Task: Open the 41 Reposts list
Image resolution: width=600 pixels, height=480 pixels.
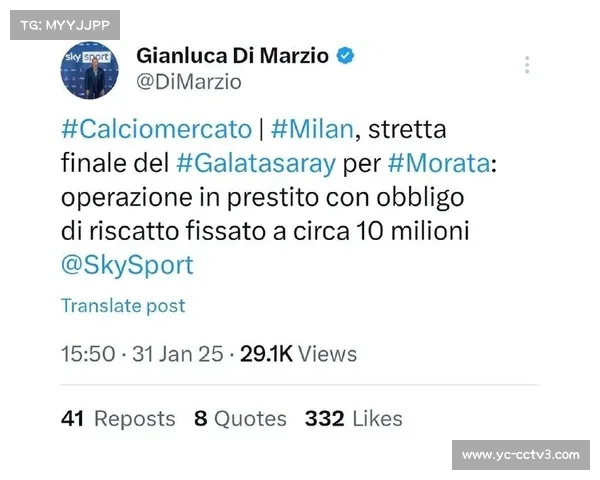Action: click(118, 418)
